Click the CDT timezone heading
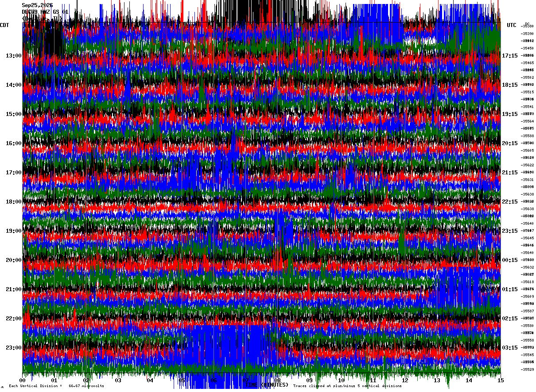Image resolution: width=536 pixels, height=392 pixels. click(x=4, y=25)
